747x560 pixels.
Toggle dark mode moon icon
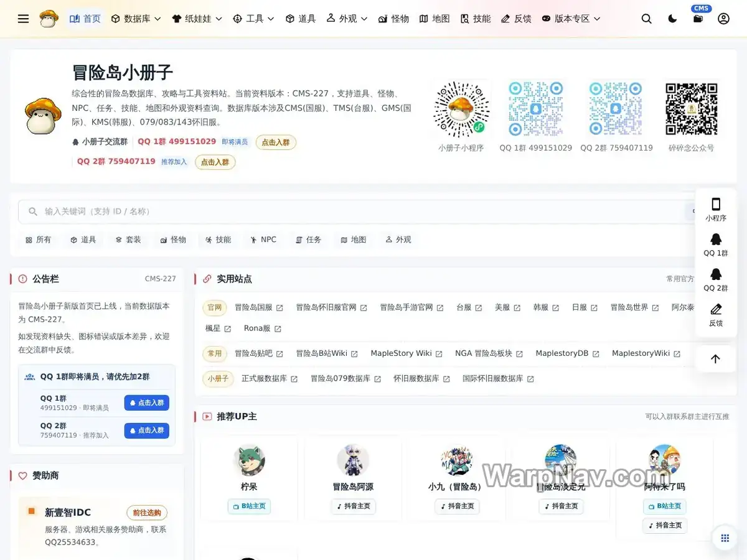click(x=672, y=19)
